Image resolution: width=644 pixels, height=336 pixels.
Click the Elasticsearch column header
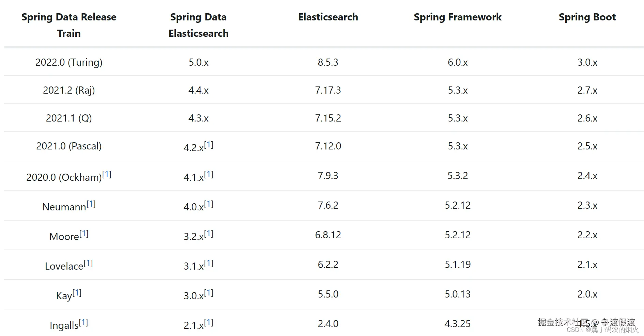click(328, 17)
